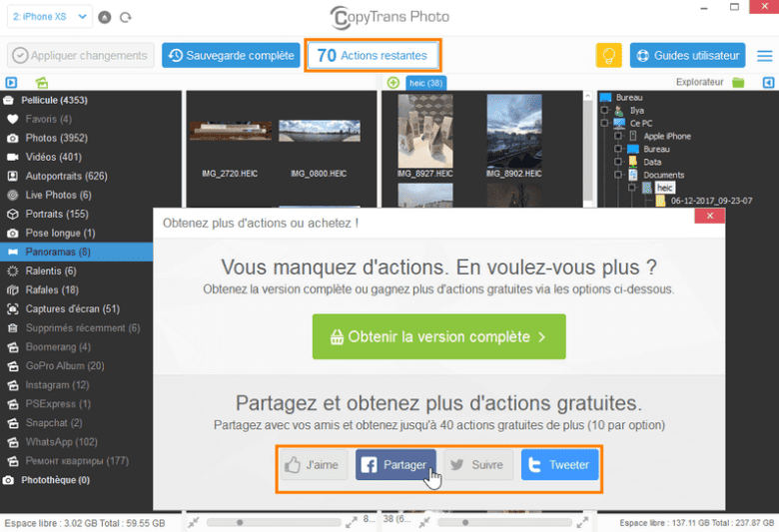The image size is (779, 532).
Task: Select Bureau root in explorer tree
Action: pos(629,98)
